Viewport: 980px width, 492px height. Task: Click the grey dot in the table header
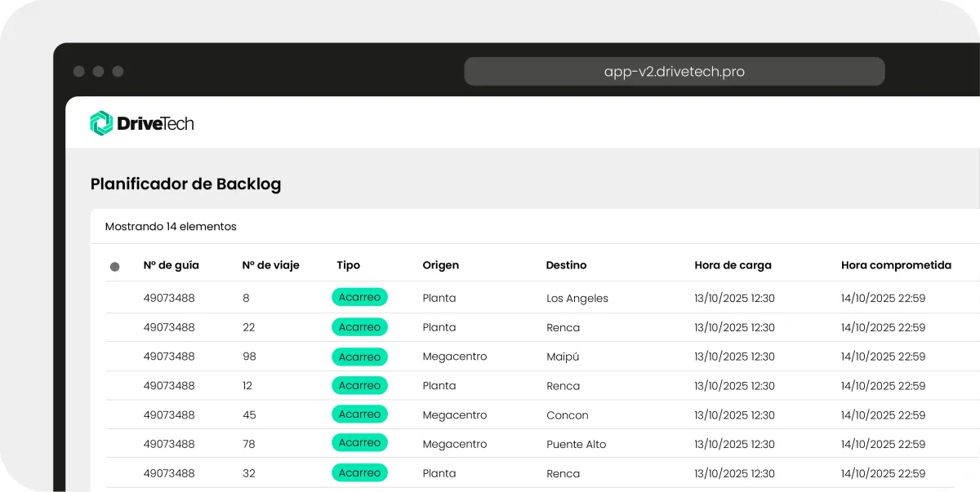pos(115,266)
